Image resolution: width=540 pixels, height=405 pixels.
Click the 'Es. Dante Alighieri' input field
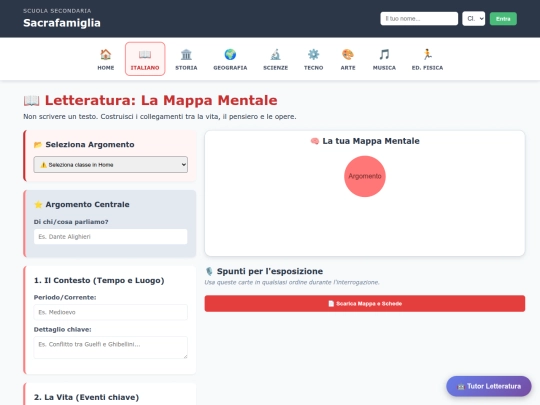pos(111,237)
